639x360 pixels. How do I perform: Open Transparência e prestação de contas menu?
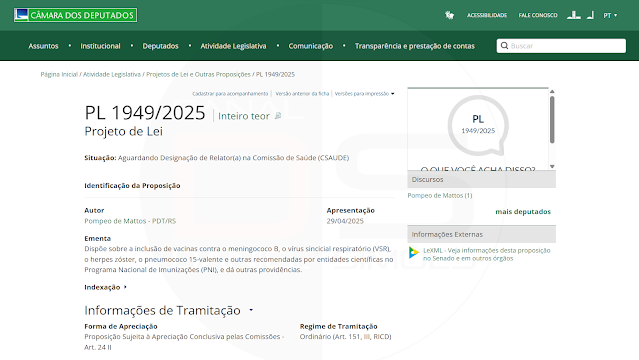pyautogui.click(x=414, y=46)
